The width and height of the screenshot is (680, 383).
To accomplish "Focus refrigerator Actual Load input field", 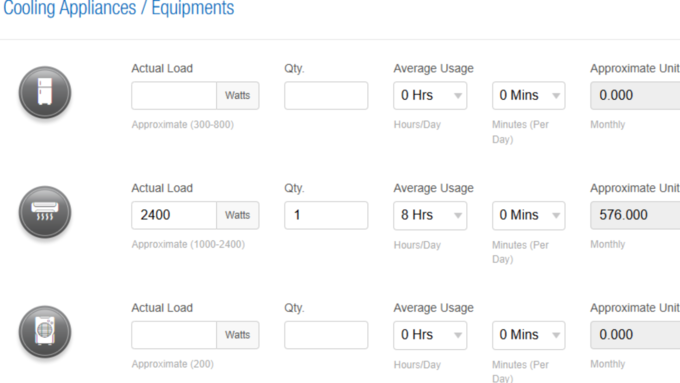I will (174, 95).
